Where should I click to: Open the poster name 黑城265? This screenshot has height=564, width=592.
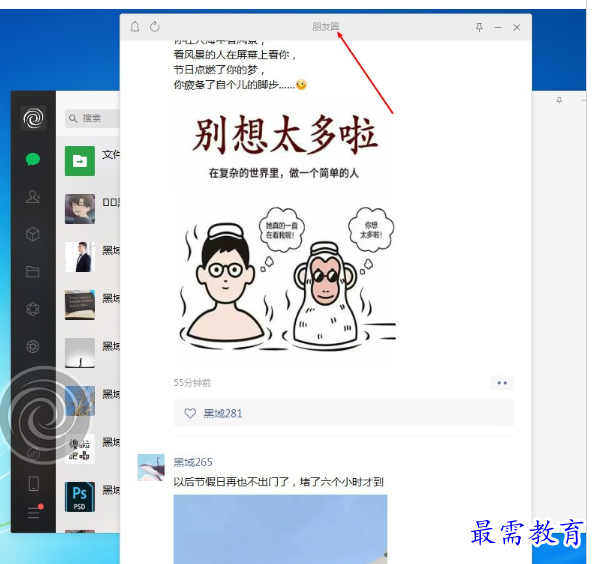tap(193, 462)
